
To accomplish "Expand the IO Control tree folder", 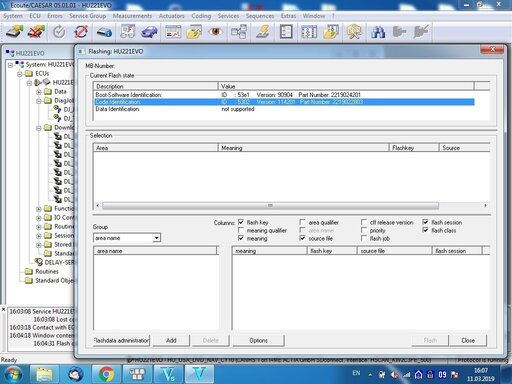I will point(39,218).
